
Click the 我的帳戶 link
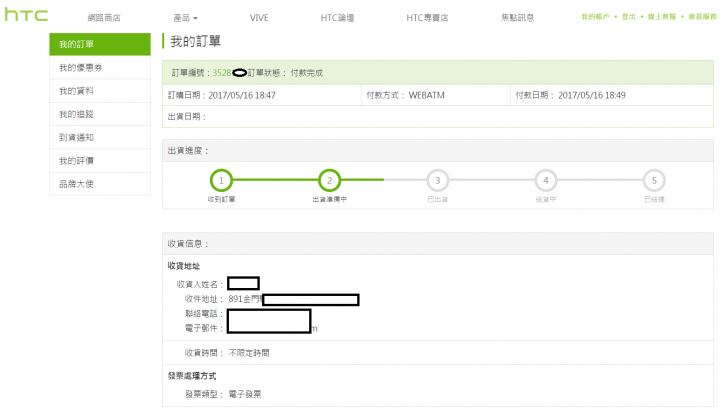595,17
